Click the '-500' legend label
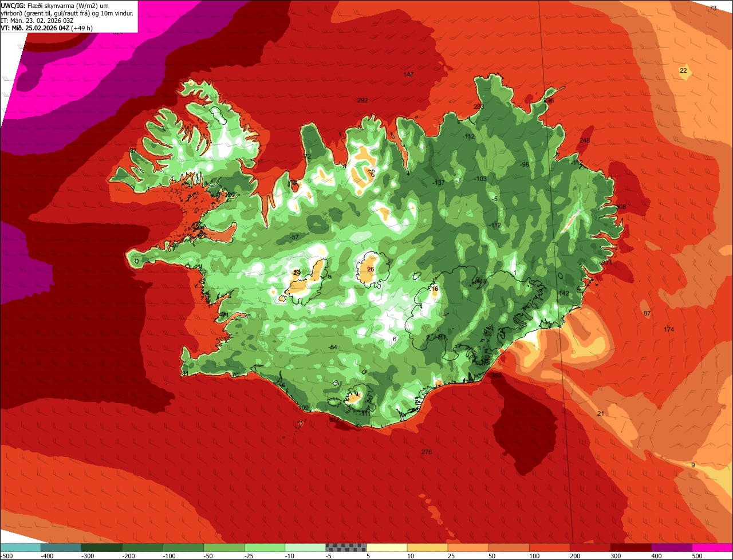733x560 pixels. (x=7, y=555)
